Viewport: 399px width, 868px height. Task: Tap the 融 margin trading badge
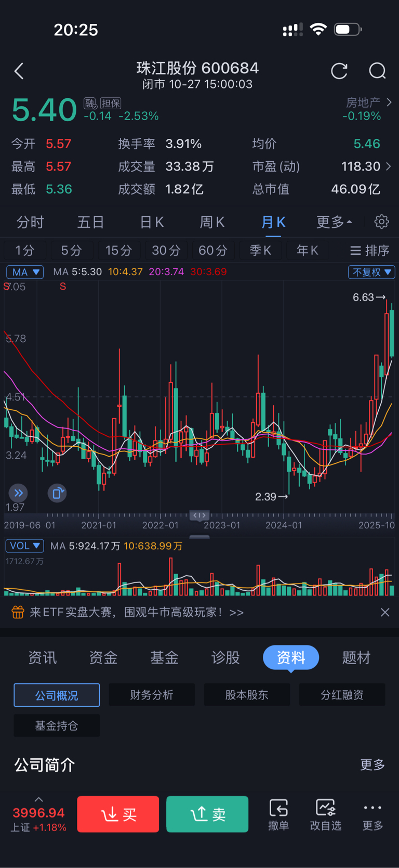(x=90, y=103)
